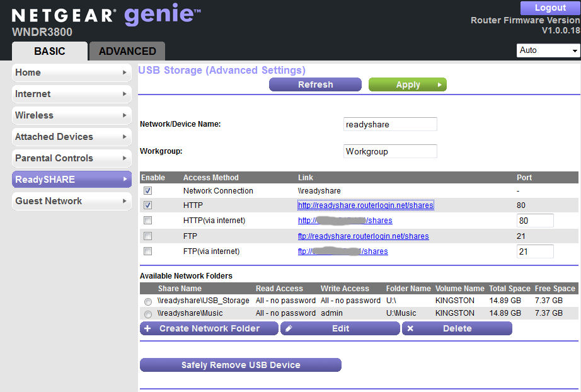This screenshot has height=392, width=581.
Task: Click Safely Remove USB Device button
Action: click(x=241, y=365)
